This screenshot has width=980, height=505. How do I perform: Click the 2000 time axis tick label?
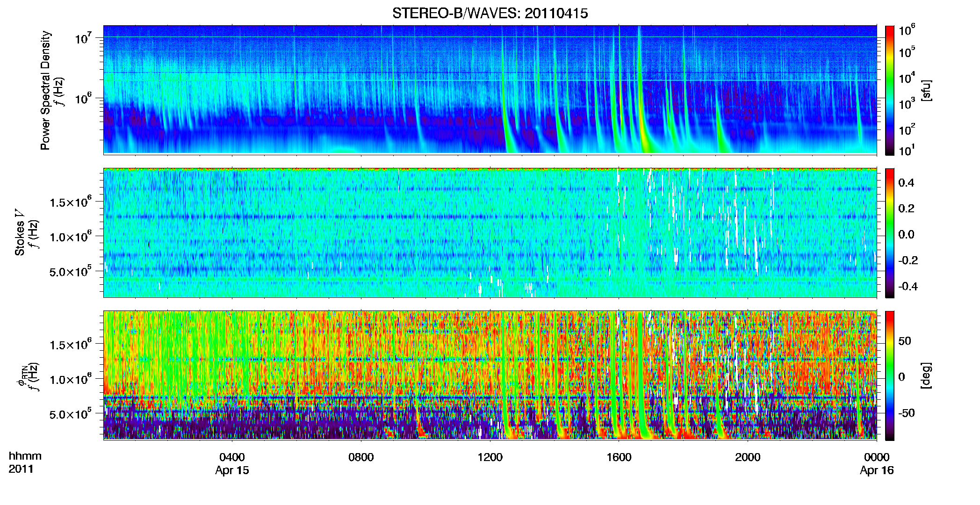click(748, 457)
